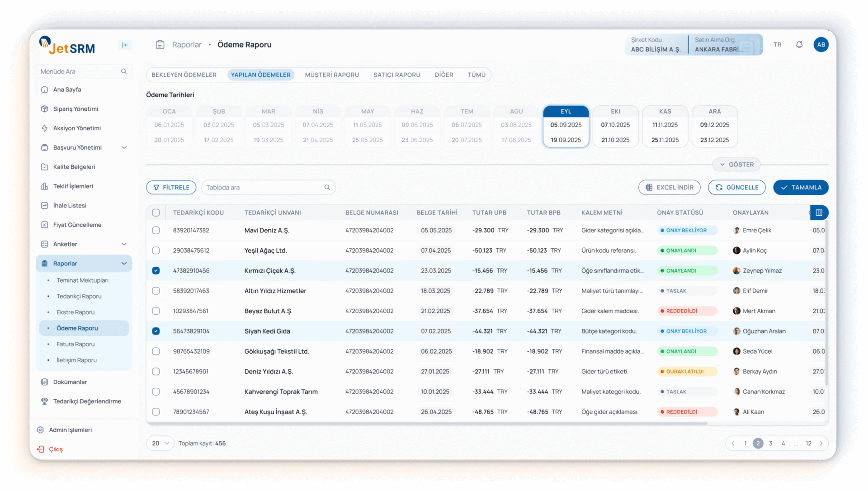Click the Çıkış logout icon
Image resolution: width=868 pixels, height=491 pixels.
click(41, 449)
